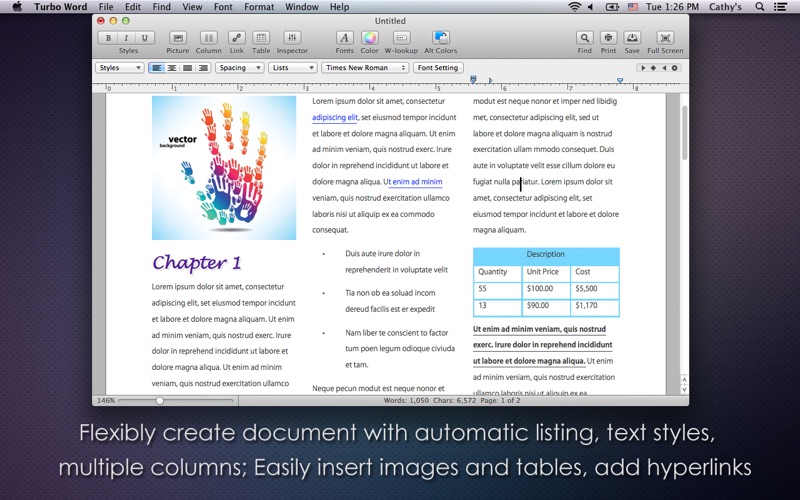Click the W-lookup toolbar icon
Viewport: 800px width, 500px height.
(x=401, y=38)
